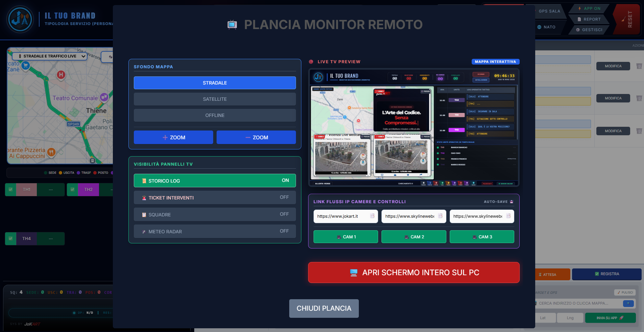Click shopping cart marker on map
This screenshot has width=644, height=332.
coord(25,66)
